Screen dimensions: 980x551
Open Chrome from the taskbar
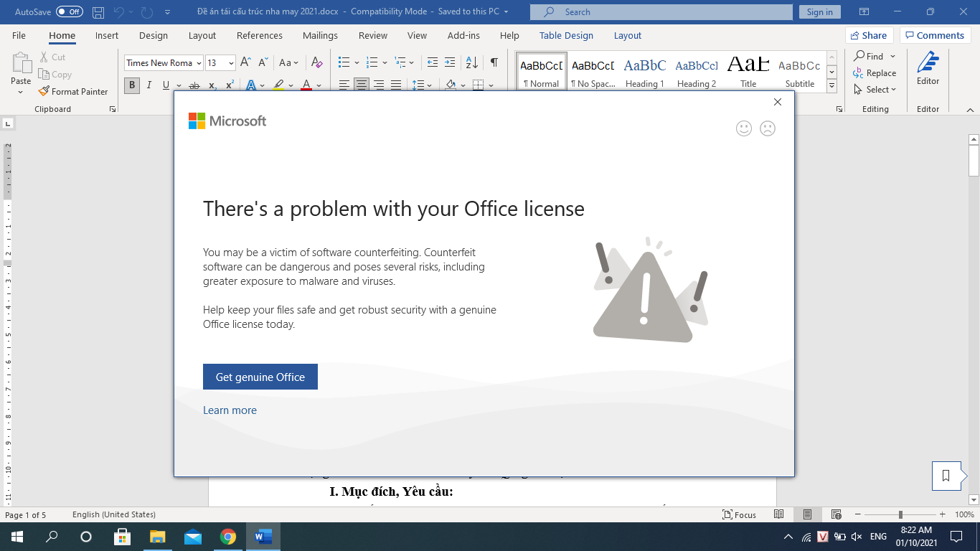pos(228,537)
